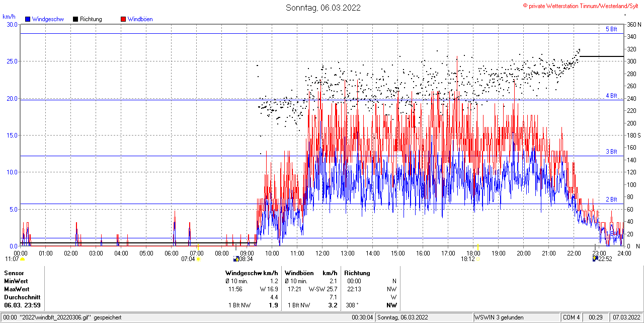Click the moonset icon beside 22:52
This screenshot has width=644, height=323.
596,259
